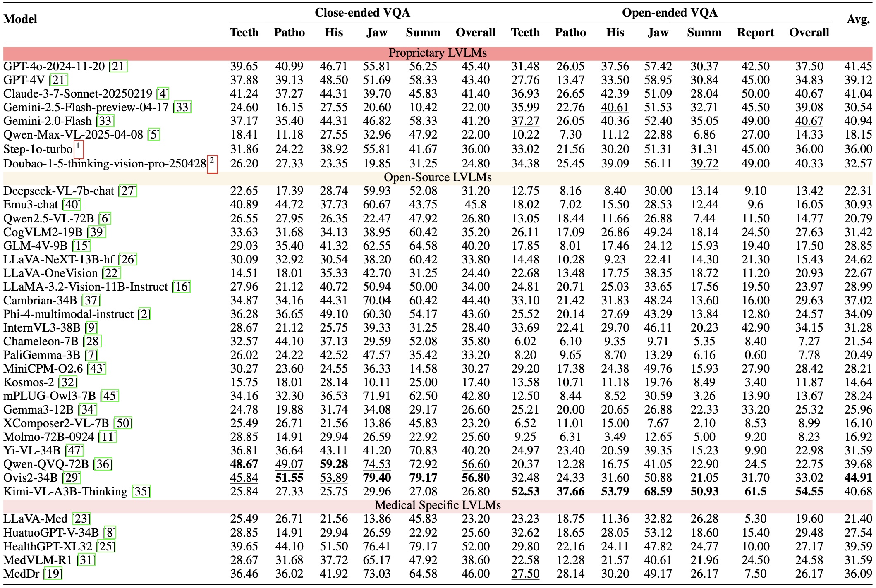This screenshot has width=876, height=588.
Task: Open citation link 21 next to GPT-4o-2024-11-20
Action: click(x=118, y=67)
